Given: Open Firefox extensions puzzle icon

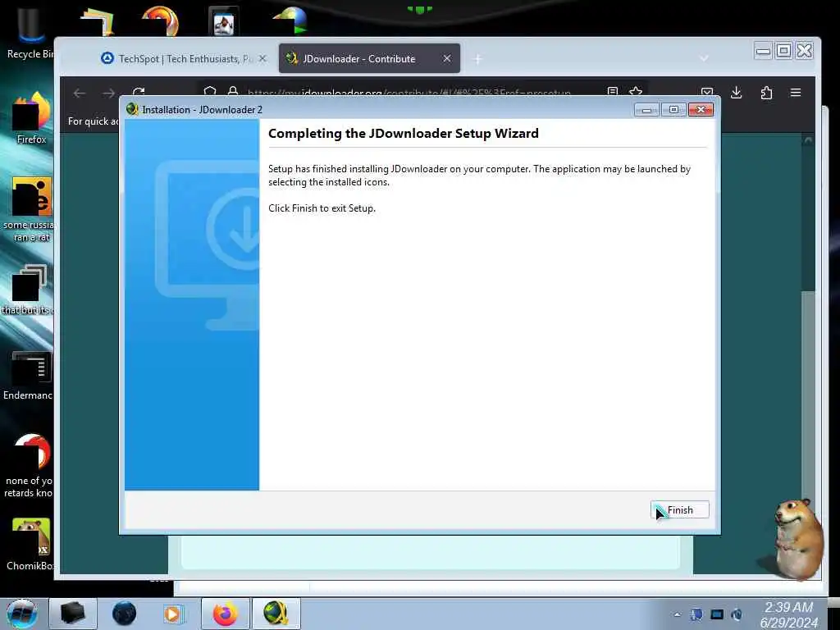Looking at the screenshot, I should tap(767, 92).
